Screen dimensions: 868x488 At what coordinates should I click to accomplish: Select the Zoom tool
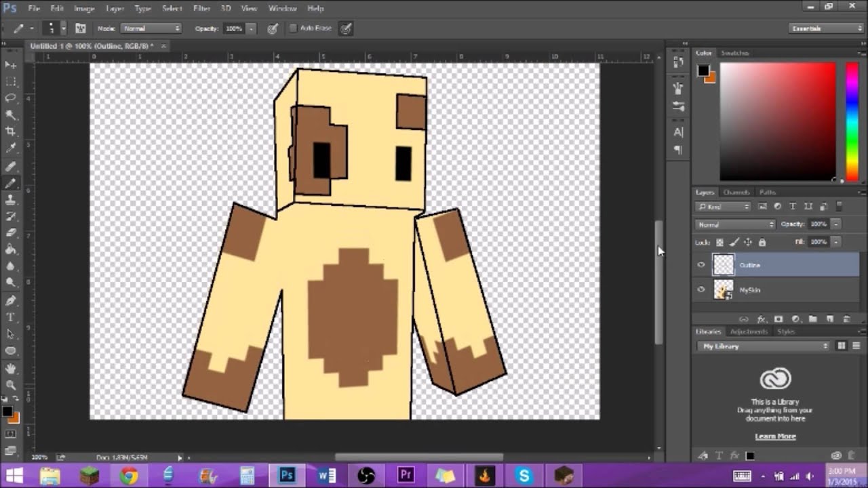[x=10, y=385]
